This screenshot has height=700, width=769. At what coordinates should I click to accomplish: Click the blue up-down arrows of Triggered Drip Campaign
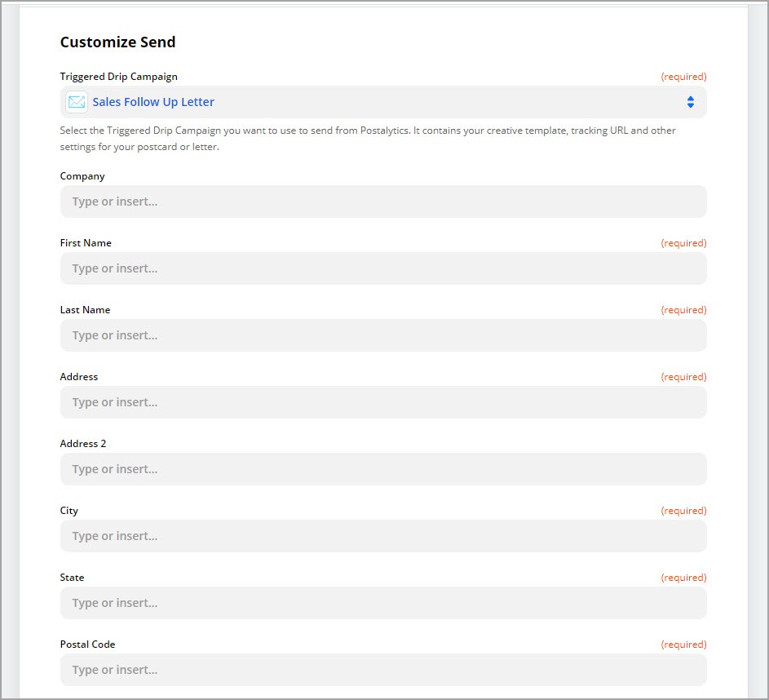point(690,102)
